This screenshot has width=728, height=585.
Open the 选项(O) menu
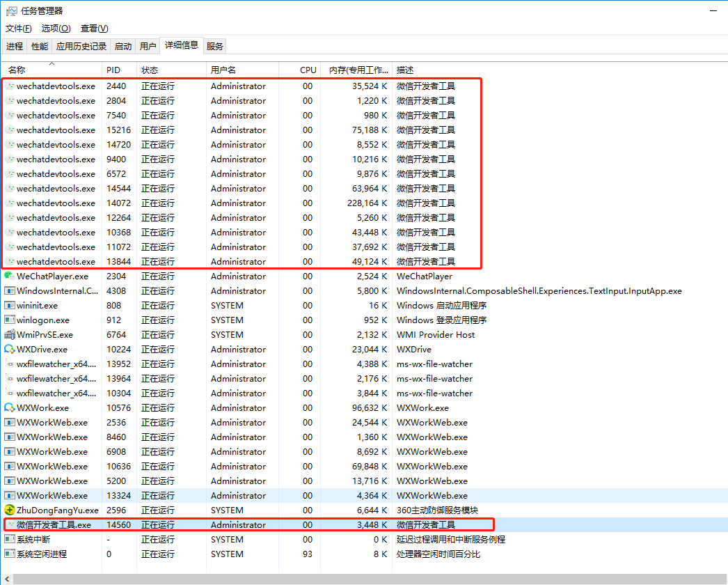56,29
